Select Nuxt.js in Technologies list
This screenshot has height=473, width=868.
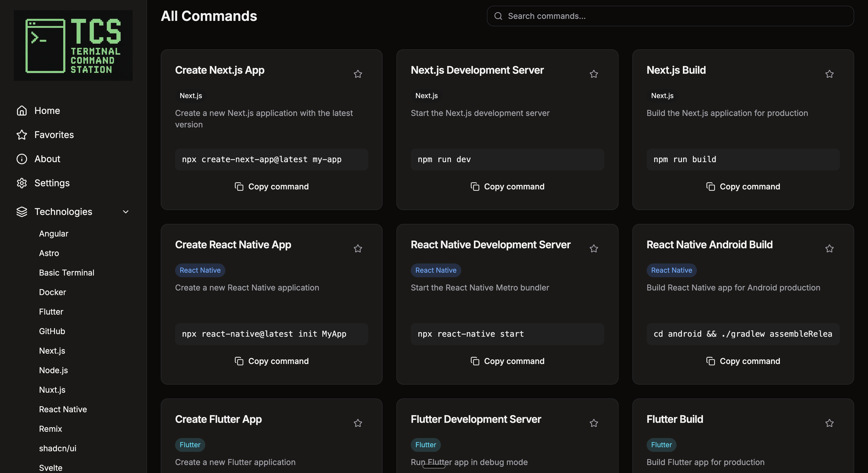52,390
